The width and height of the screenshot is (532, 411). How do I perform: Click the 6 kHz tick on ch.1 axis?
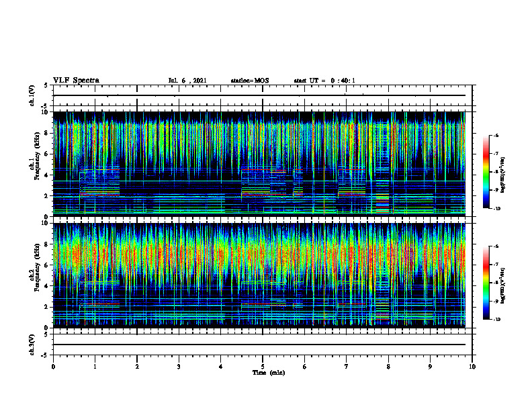47,154
